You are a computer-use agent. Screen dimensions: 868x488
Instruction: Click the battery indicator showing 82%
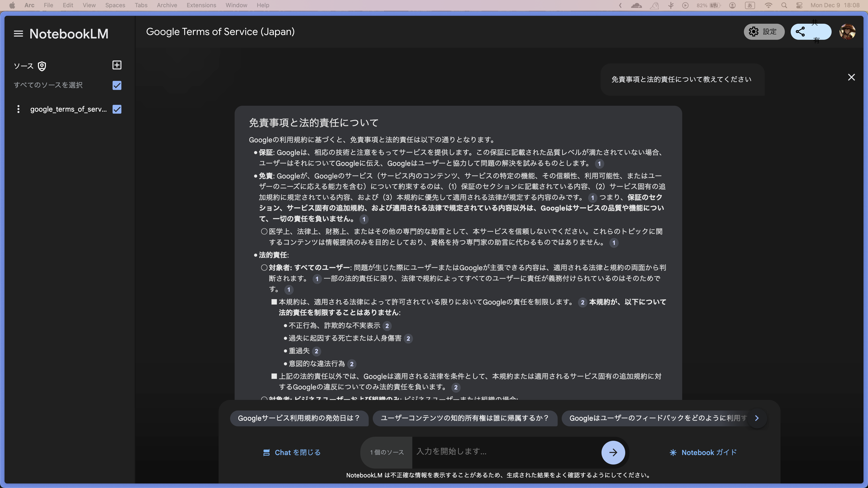click(708, 5)
